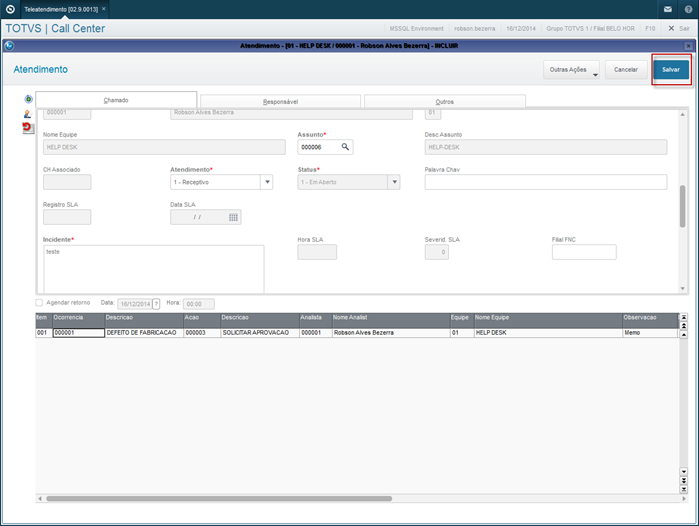Image resolution: width=699 pixels, height=526 pixels.
Task: Click Grupo TOTVS 1 / Filial BELO HOR
Action: click(590, 29)
